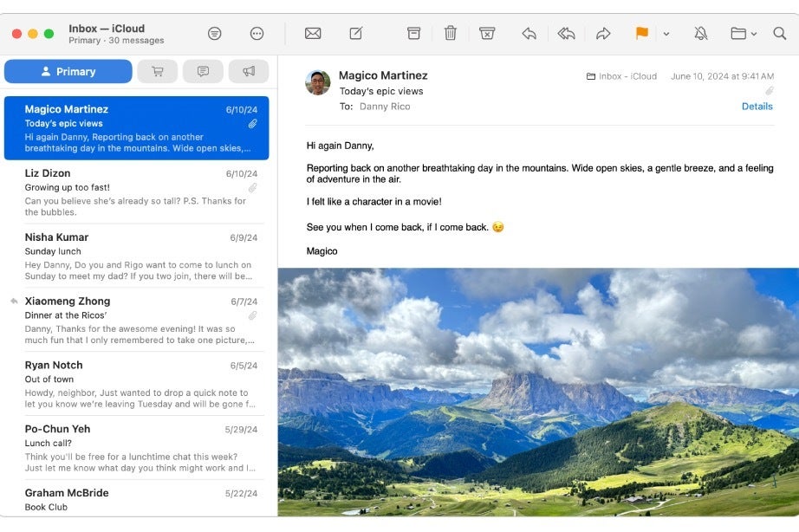
Task: Click the Primary filter button
Action: (68, 71)
